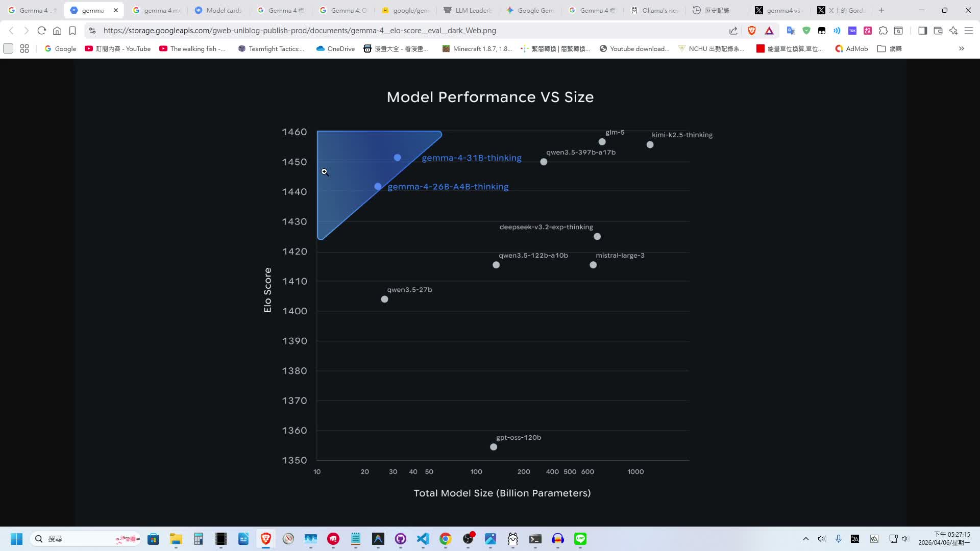Open GitHub Desktop from the taskbar
The image size is (980, 551).
tap(401, 539)
